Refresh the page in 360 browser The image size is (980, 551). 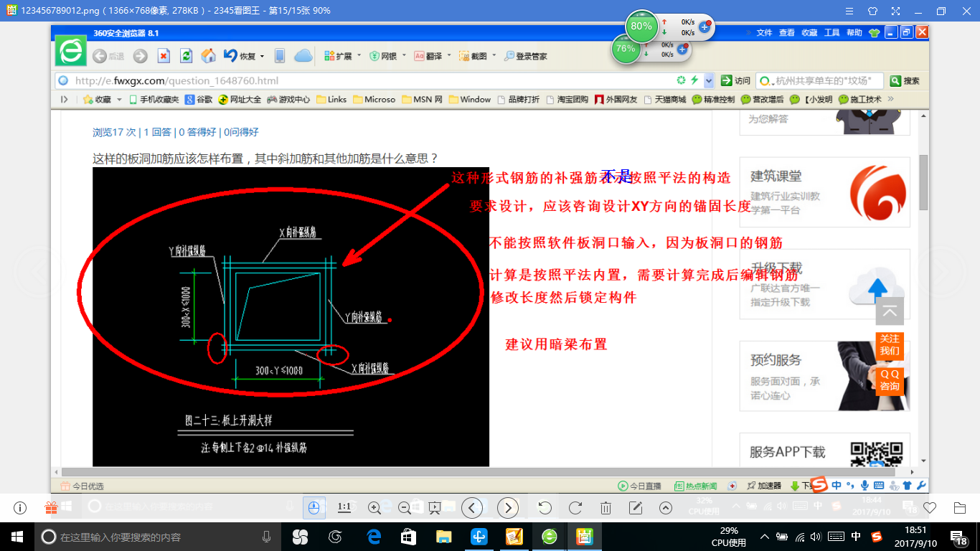186,56
